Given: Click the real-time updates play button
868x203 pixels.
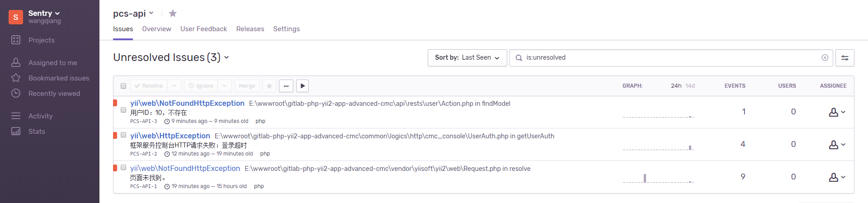Looking at the screenshot, I should point(302,86).
